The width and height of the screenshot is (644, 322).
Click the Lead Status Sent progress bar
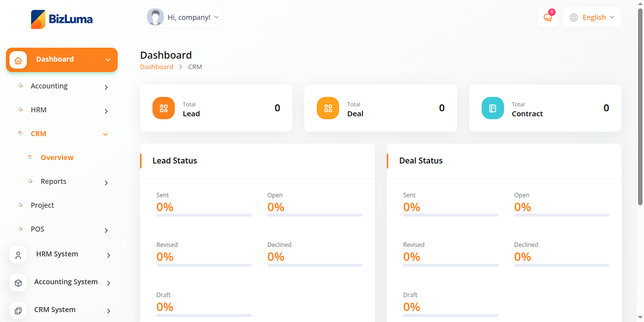click(x=204, y=215)
